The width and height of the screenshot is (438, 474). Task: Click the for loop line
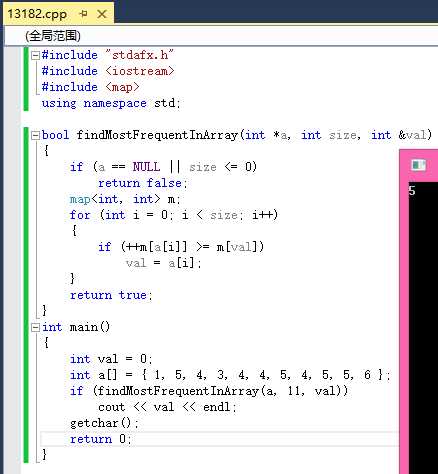(174, 215)
